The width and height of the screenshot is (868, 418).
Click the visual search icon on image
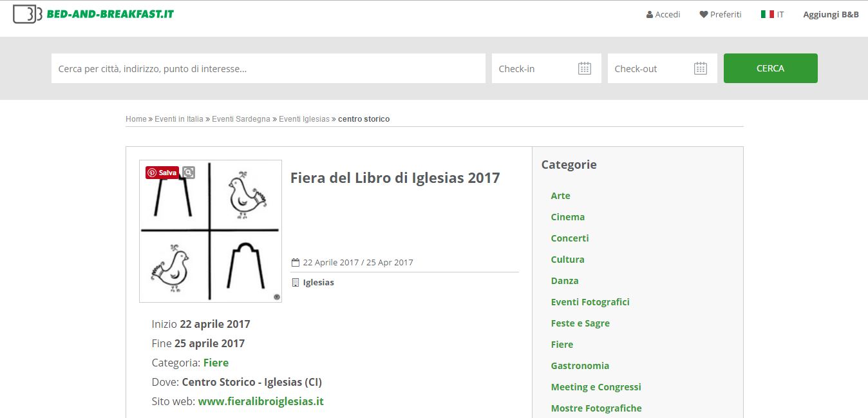(x=188, y=173)
